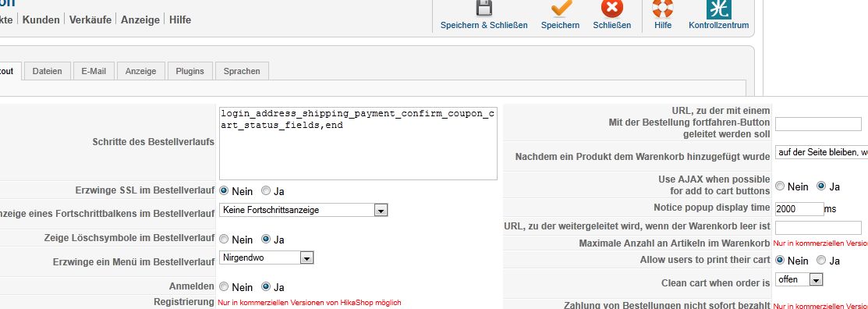Open the 'auf der Seite bleiben' dropdown

(x=821, y=152)
